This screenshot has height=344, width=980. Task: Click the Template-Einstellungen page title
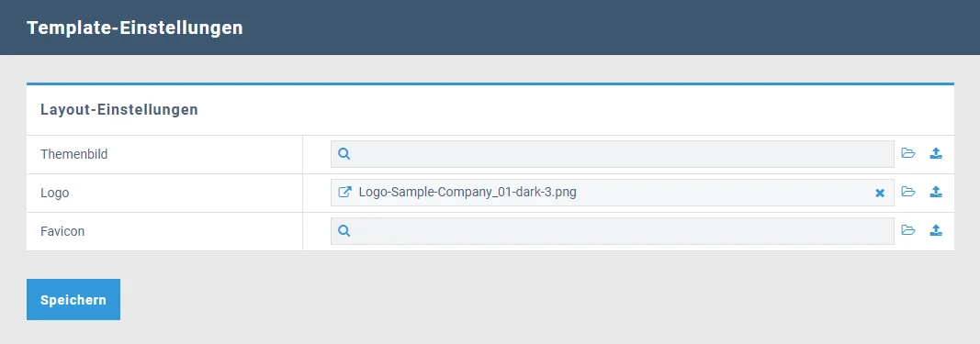tap(135, 28)
